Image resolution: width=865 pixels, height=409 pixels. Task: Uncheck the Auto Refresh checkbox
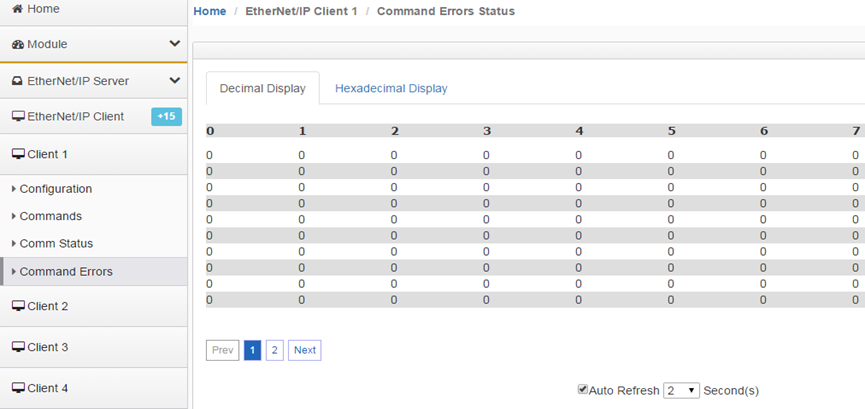pos(583,390)
